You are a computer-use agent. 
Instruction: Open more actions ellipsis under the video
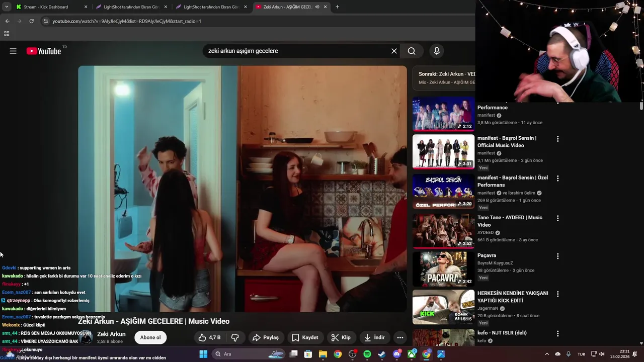(400, 337)
